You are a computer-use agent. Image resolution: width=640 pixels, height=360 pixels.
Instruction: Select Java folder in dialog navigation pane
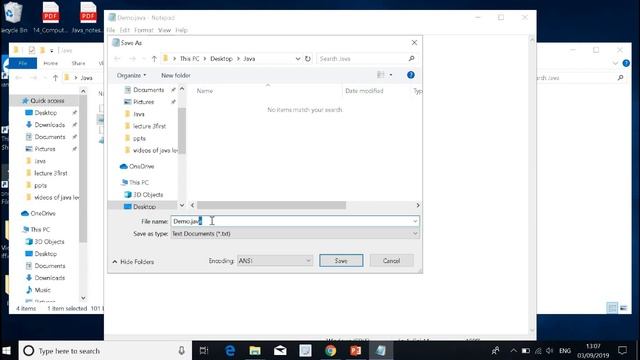pos(138,114)
